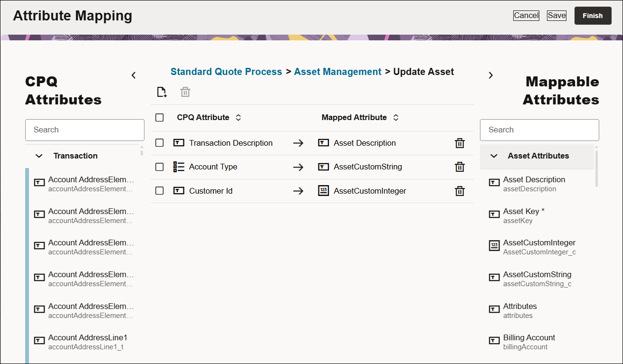Click the add new mapping icon
This screenshot has height=364, width=623.
(x=161, y=92)
